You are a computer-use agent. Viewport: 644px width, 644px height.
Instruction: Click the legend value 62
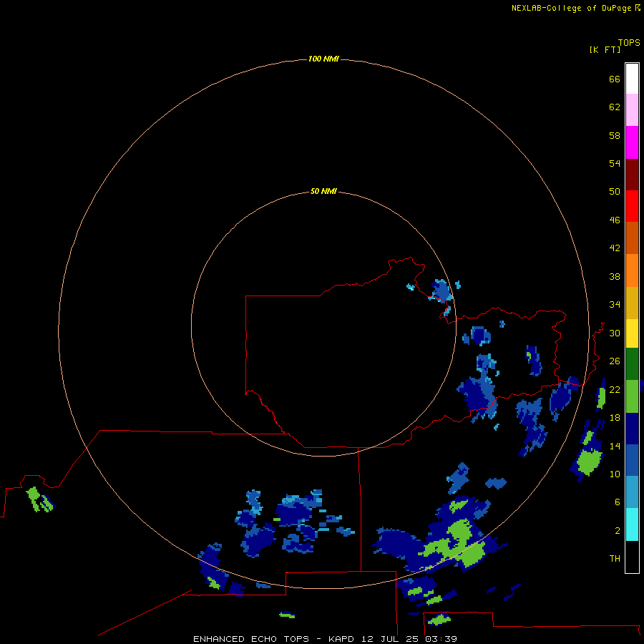(615, 107)
